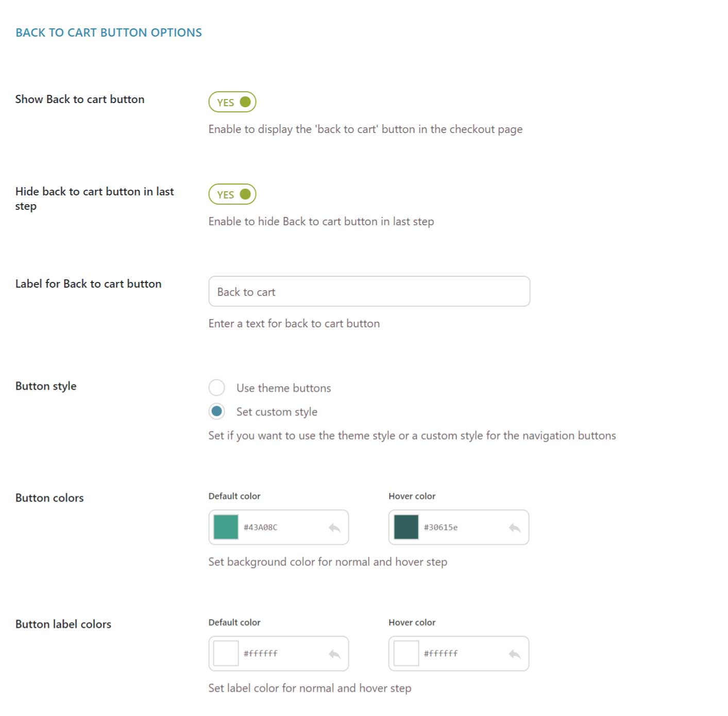Screen dimensions: 728x716
Task: Open the dark teal hover color swatch
Action: click(x=406, y=527)
